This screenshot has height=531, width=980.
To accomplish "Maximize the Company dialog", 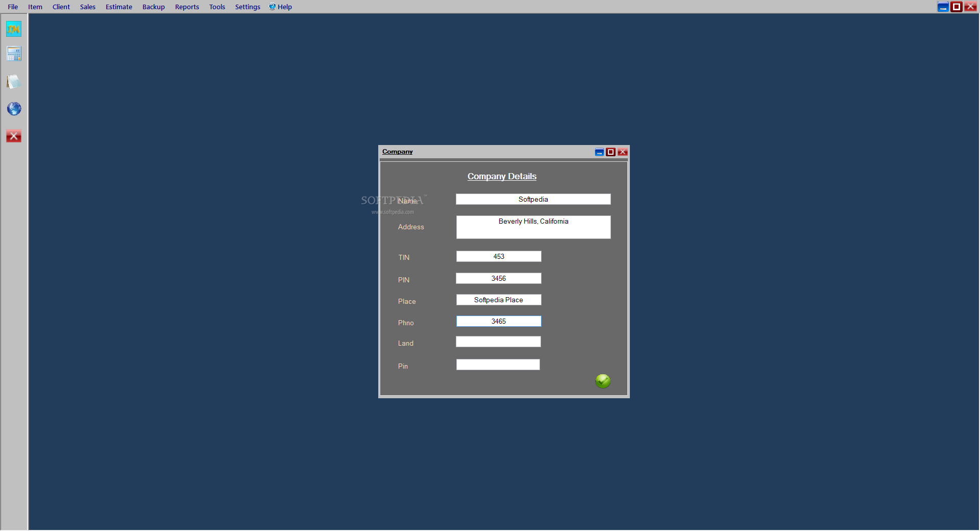I will coord(610,152).
